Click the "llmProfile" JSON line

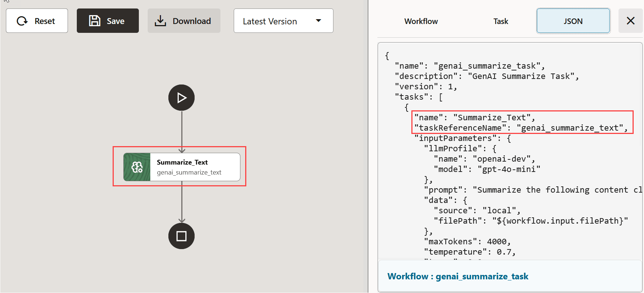point(460,148)
